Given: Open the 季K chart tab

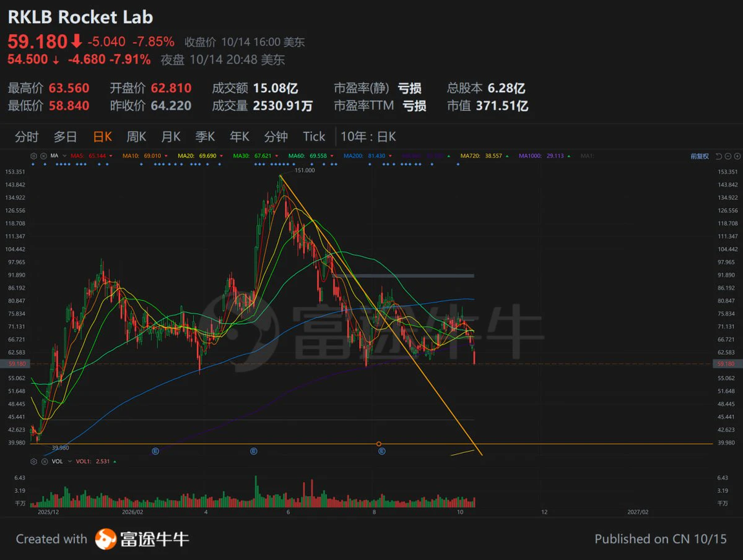Looking at the screenshot, I should [x=205, y=137].
